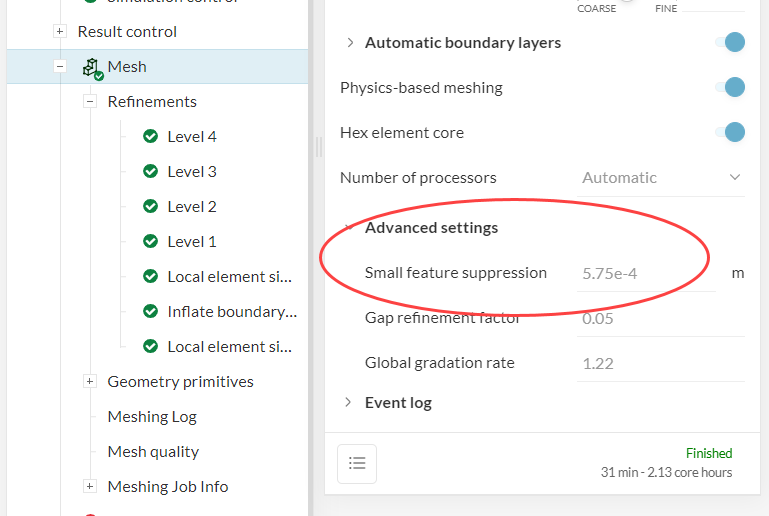This screenshot has height=516, width=769.
Task: Click the Mesh icon in tree
Action: point(92,67)
